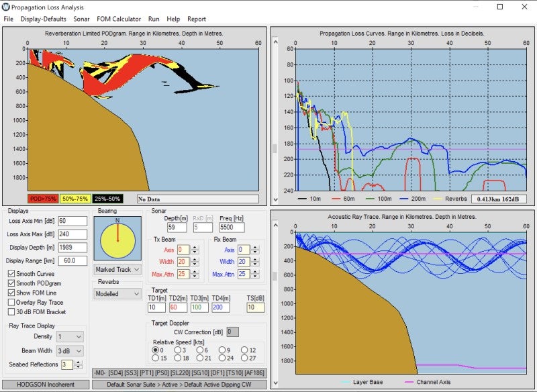Click the Propagation Loss Analysis app icon
The height and width of the screenshot is (392, 537).
(x=7, y=6)
